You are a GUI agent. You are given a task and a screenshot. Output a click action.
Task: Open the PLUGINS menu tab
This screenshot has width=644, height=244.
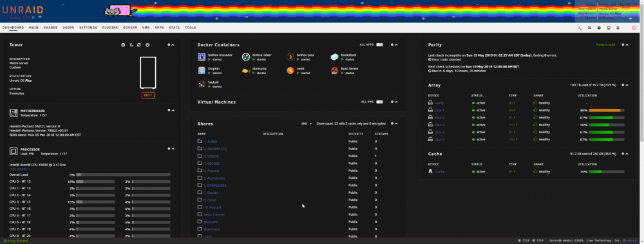[110, 28]
